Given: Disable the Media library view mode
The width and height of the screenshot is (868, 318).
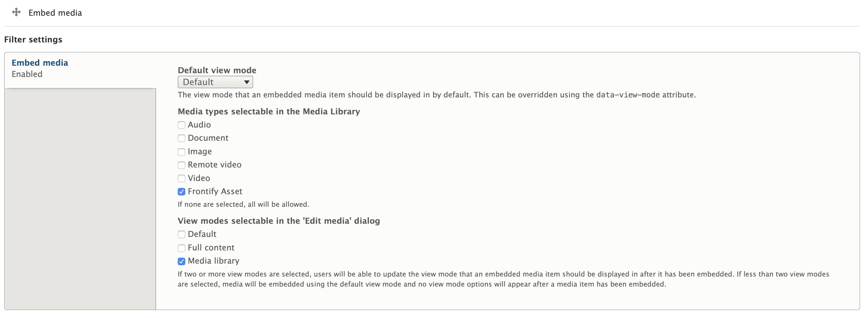Looking at the screenshot, I should click(181, 261).
